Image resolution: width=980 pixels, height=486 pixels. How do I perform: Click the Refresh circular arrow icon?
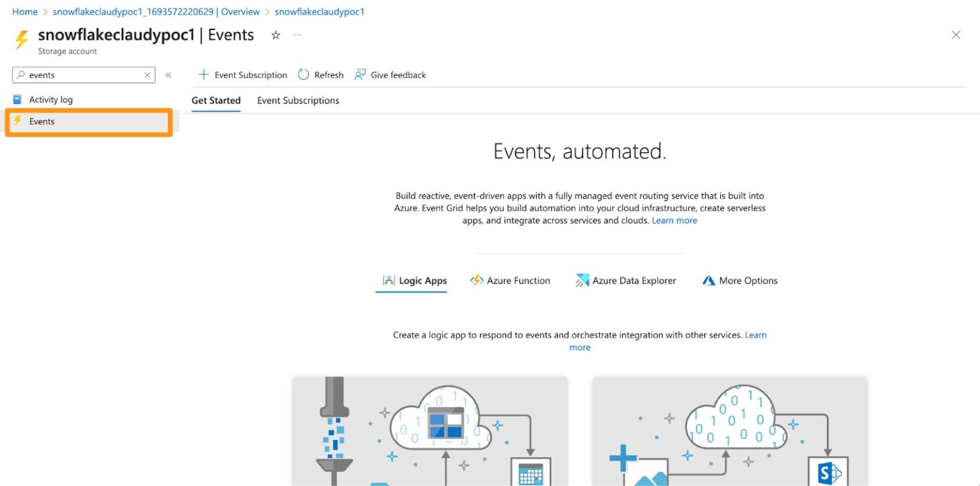[304, 75]
